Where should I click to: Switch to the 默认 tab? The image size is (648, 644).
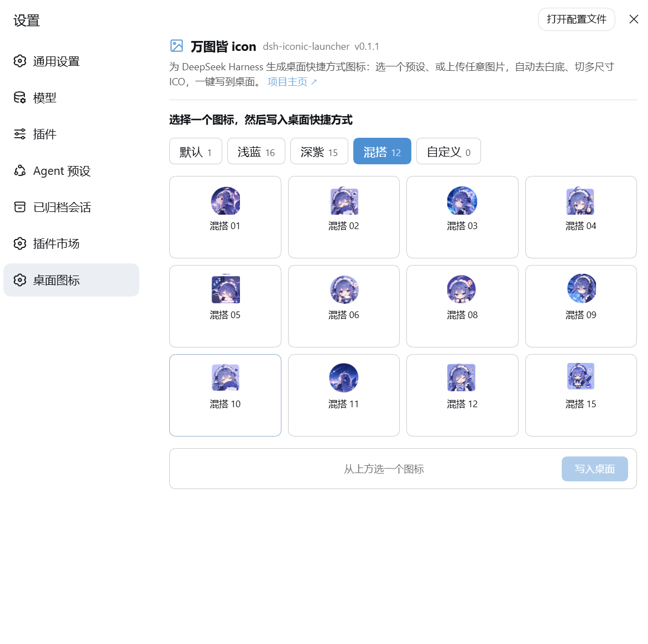tap(196, 152)
